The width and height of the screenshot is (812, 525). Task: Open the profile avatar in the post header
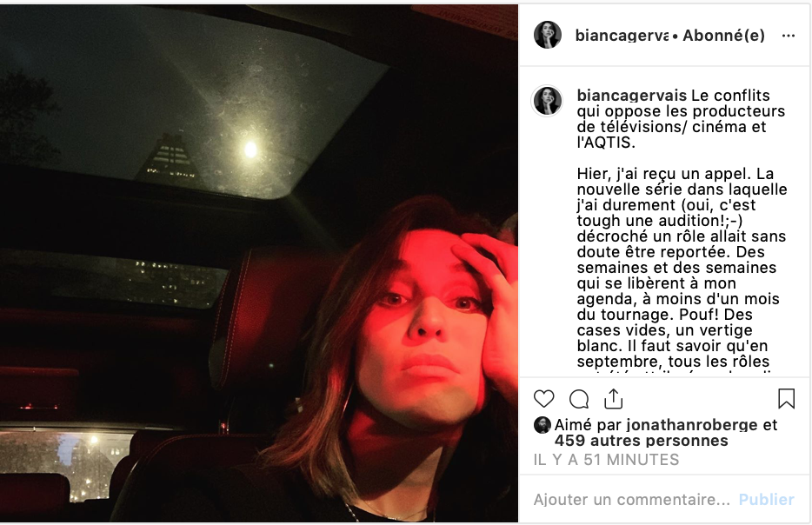[548, 36]
